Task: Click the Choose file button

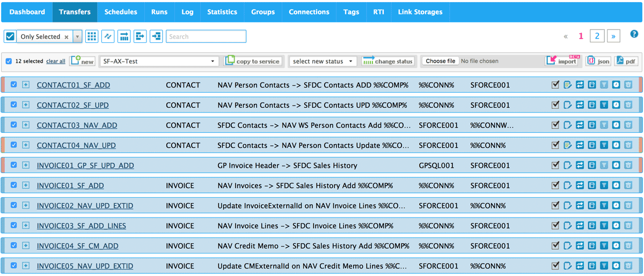Action: coord(441,61)
